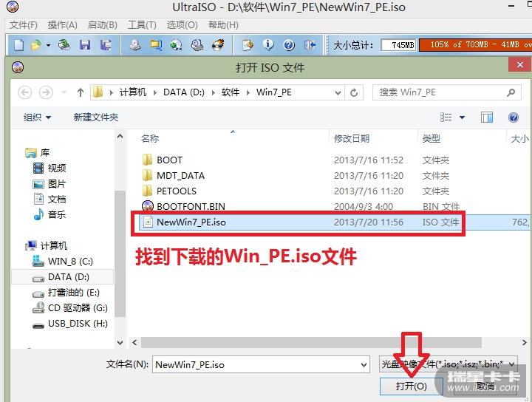Select the BOOTFONT.BIN file
Image resolution: width=532 pixels, height=402 pixels.
[191, 206]
